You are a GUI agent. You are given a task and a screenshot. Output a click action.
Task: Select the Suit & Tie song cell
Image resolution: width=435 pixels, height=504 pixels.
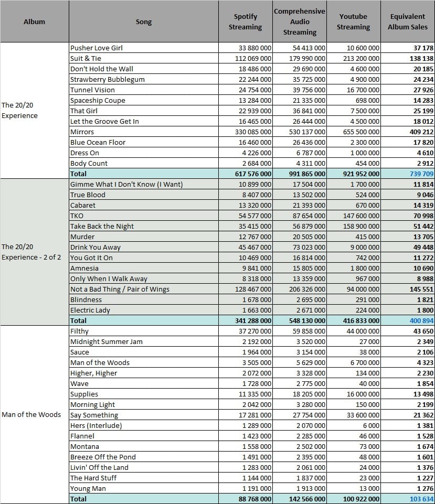(144, 58)
